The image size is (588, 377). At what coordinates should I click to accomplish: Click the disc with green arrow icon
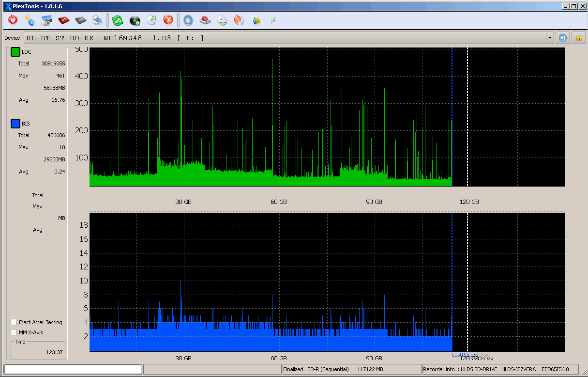point(151,20)
